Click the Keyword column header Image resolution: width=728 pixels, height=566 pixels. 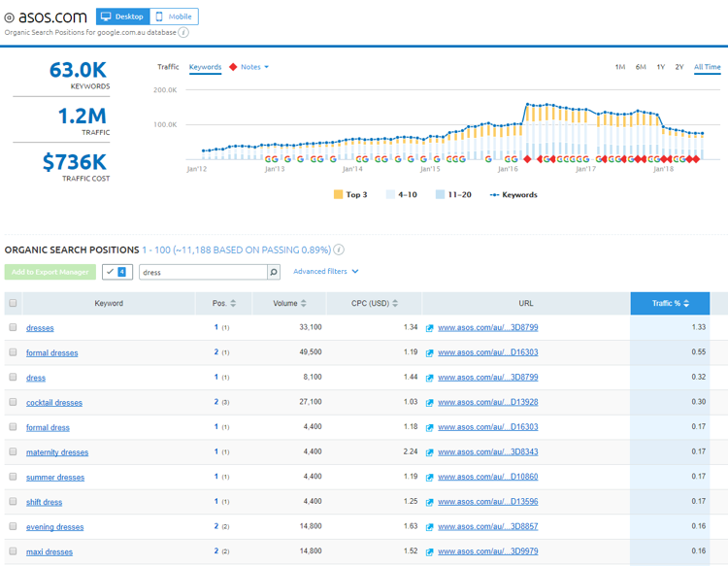(x=109, y=303)
